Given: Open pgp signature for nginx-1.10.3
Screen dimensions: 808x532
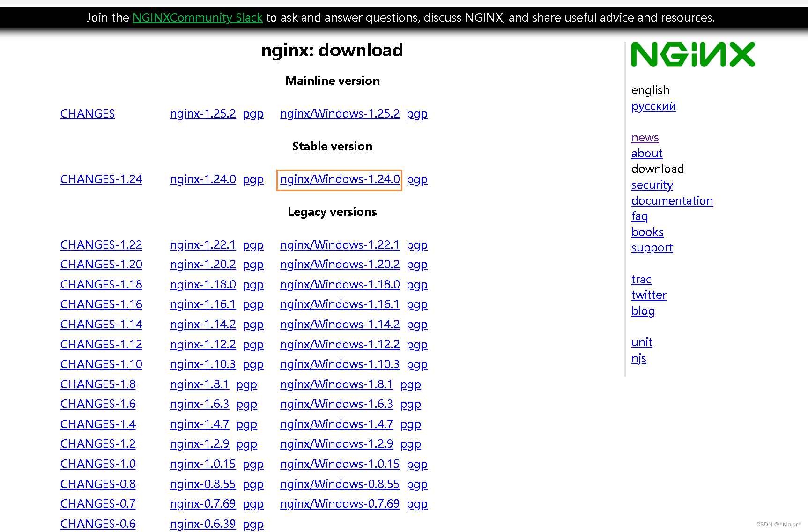Looking at the screenshot, I should click(253, 365).
